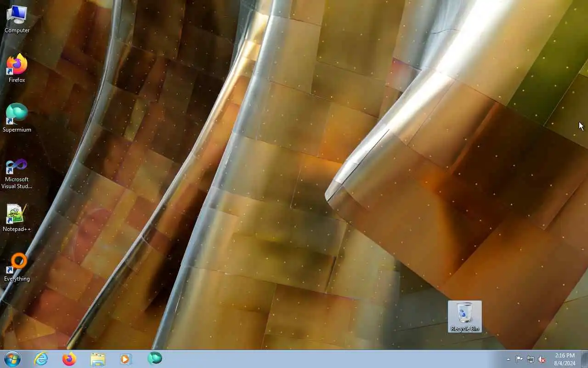The height and width of the screenshot is (368, 588).
Task: Open Action Center flag icon
Action: click(x=519, y=359)
